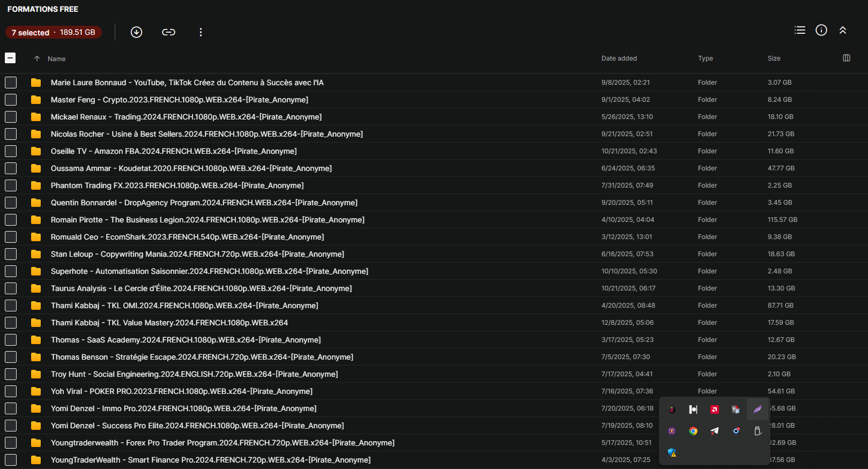Click the white bars-and-dot tray icon
Viewport: 868px width, 469px height.
tap(693, 410)
